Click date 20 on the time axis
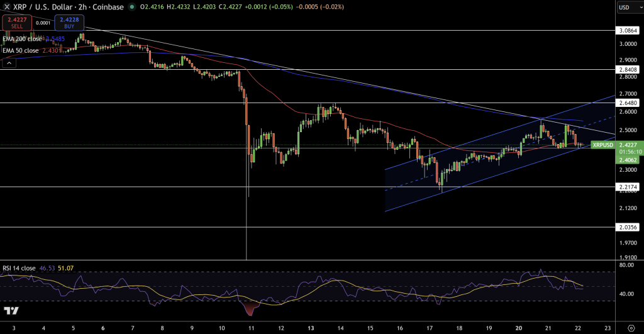 pos(519,328)
